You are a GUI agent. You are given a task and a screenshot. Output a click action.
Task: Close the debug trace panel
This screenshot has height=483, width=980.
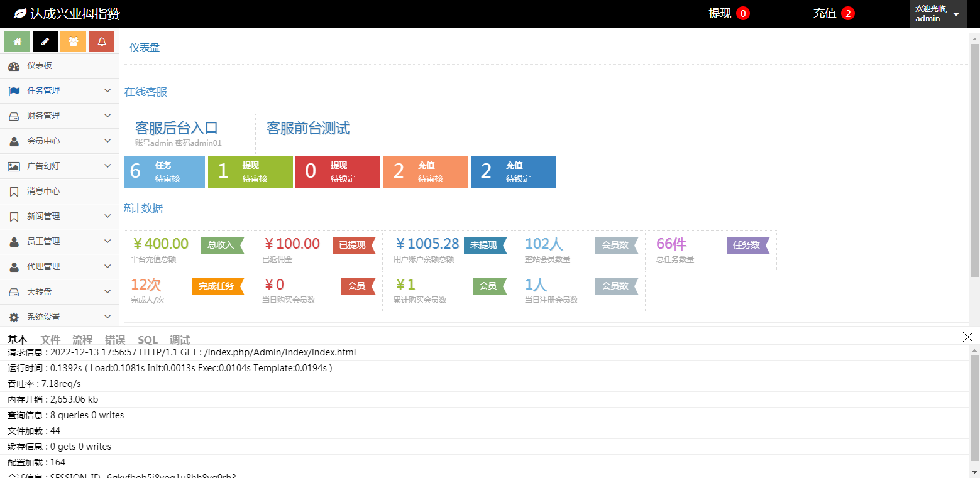pyautogui.click(x=967, y=337)
